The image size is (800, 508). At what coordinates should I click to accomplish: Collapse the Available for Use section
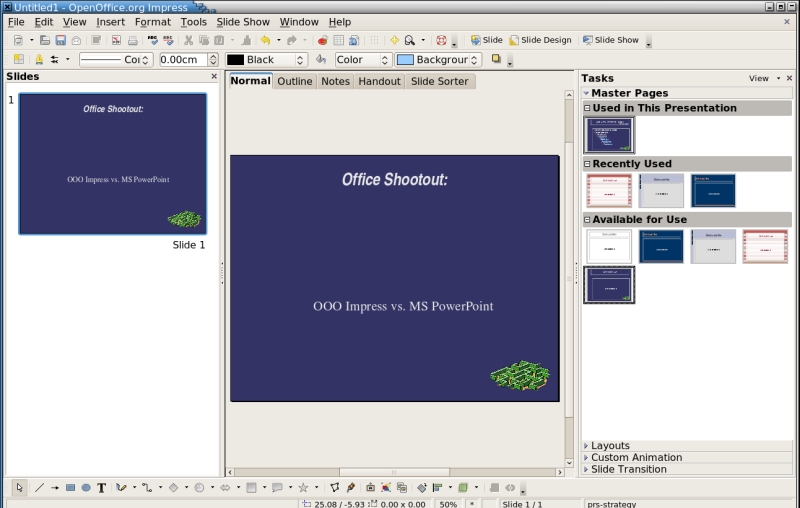tap(587, 219)
